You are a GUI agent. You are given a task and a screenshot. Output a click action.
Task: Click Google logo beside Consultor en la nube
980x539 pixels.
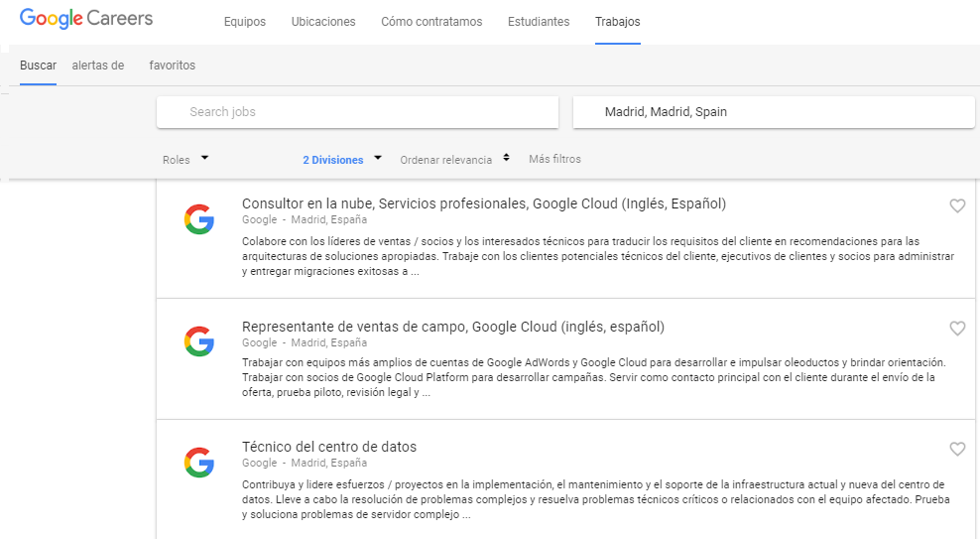(199, 219)
